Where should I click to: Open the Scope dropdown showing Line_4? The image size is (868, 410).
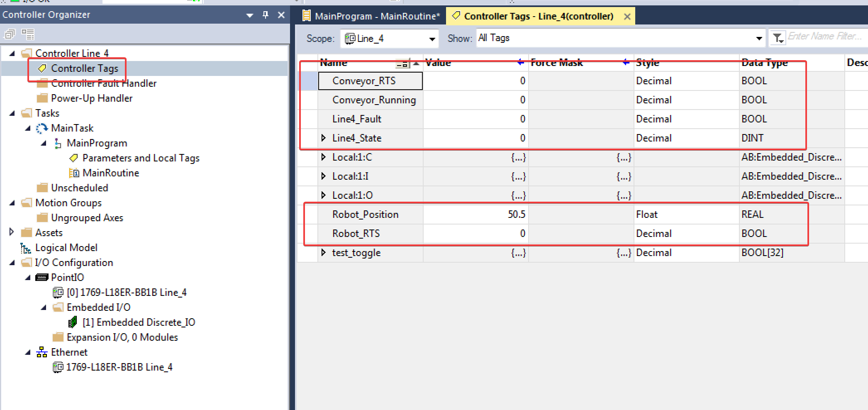(x=432, y=38)
